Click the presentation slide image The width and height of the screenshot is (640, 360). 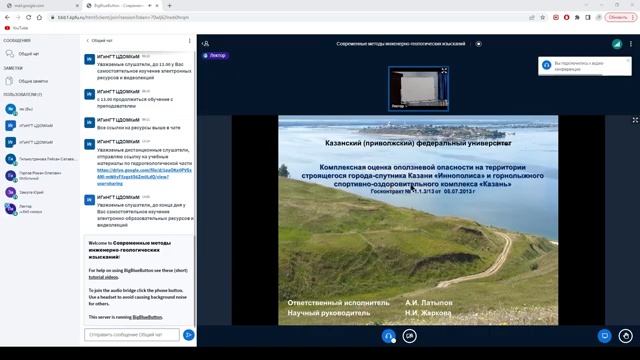pyautogui.click(x=418, y=220)
